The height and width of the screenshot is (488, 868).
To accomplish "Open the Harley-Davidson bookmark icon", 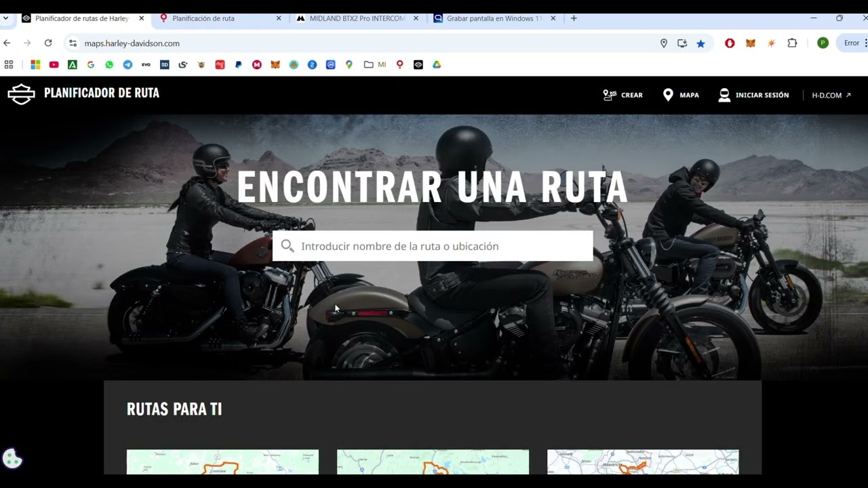I will 418,64.
